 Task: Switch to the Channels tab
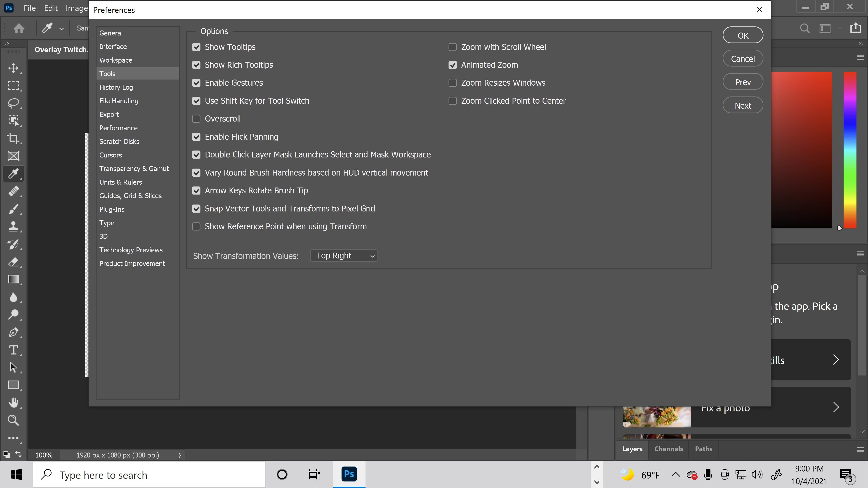669,449
